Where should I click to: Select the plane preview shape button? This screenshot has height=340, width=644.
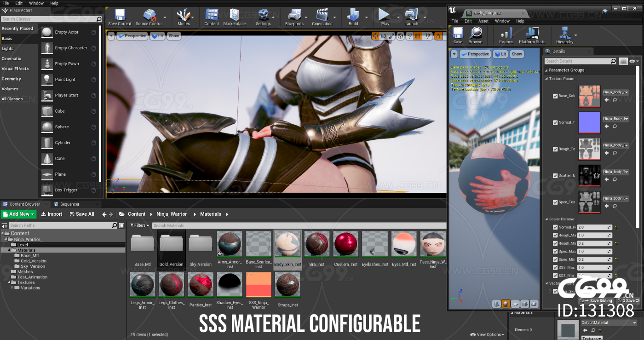(515, 304)
